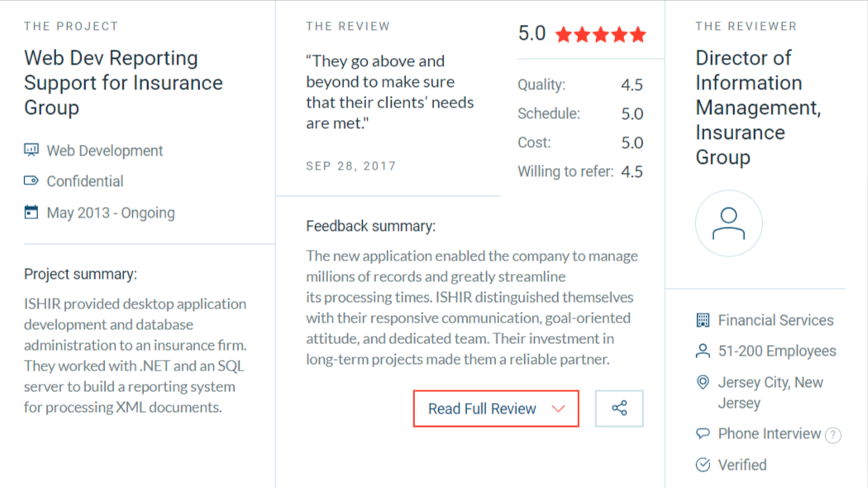The image size is (868, 488).
Task: Click the Director of Information Management heading
Action: point(757,108)
